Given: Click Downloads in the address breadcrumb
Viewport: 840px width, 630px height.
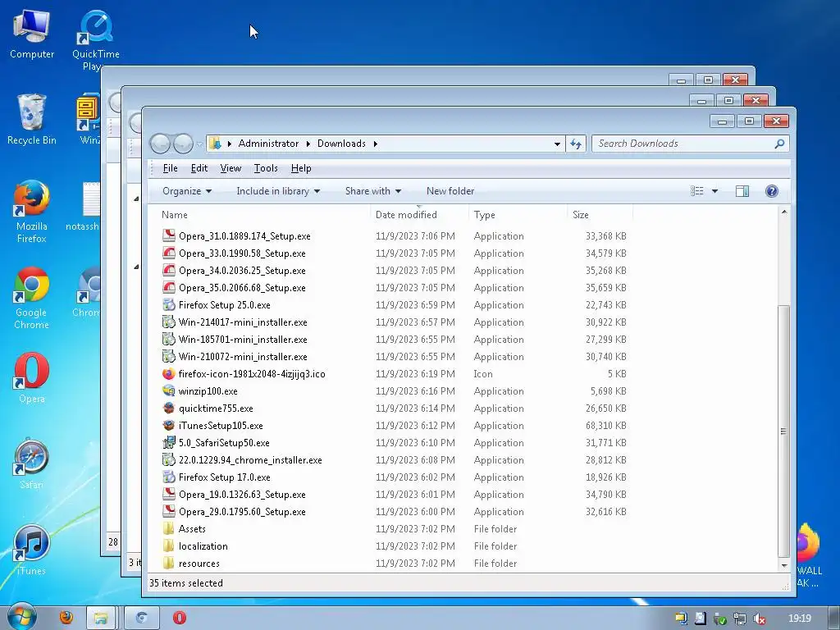Looking at the screenshot, I should pos(341,144).
